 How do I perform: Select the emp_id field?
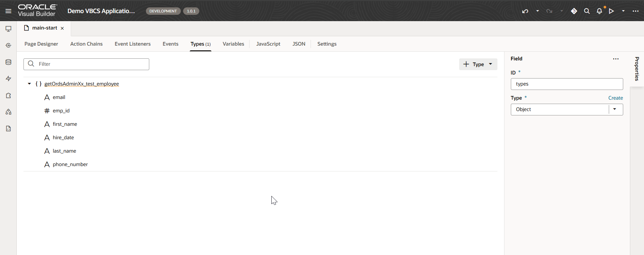pyautogui.click(x=61, y=111)
